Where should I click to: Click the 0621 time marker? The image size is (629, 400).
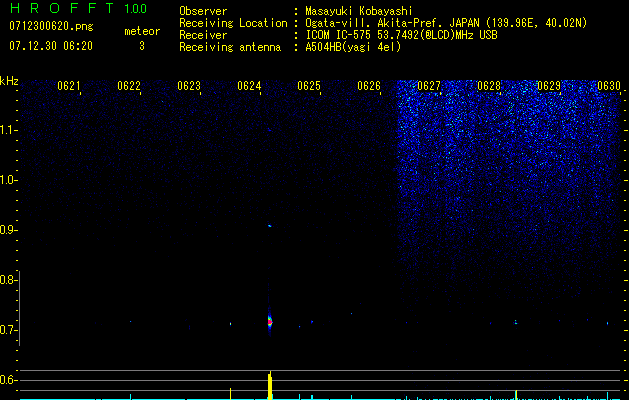point(69,86)
